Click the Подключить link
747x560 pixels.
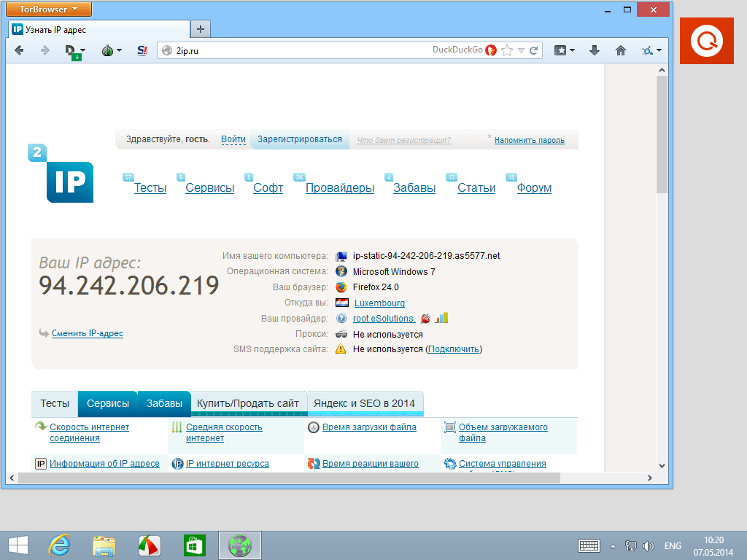(x=454, y=349)
